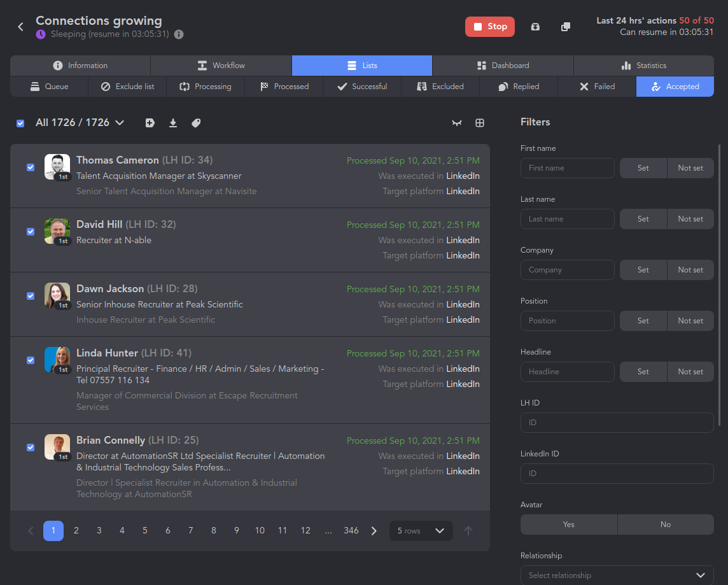Switch to the Workflow tab

221,65
